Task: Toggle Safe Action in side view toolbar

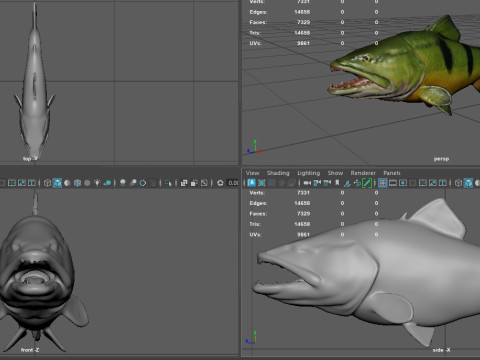Action: tap(433, 183)
